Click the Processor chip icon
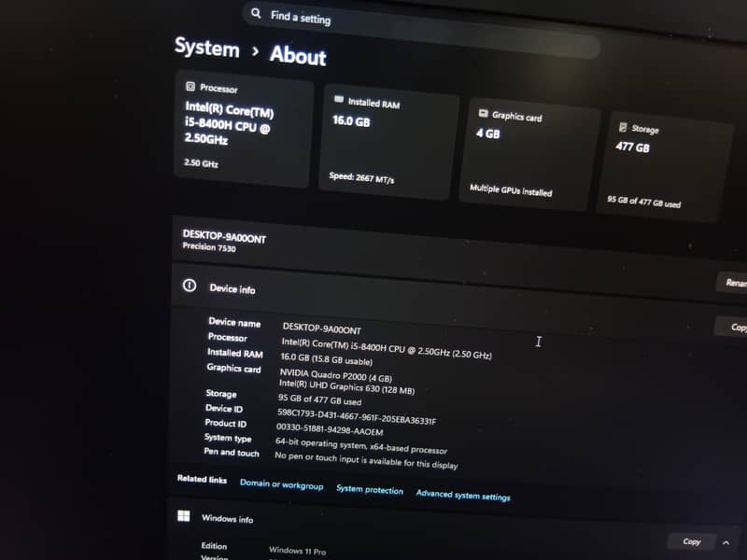Screen dimensions: 747x560 [x=190, y=86]
